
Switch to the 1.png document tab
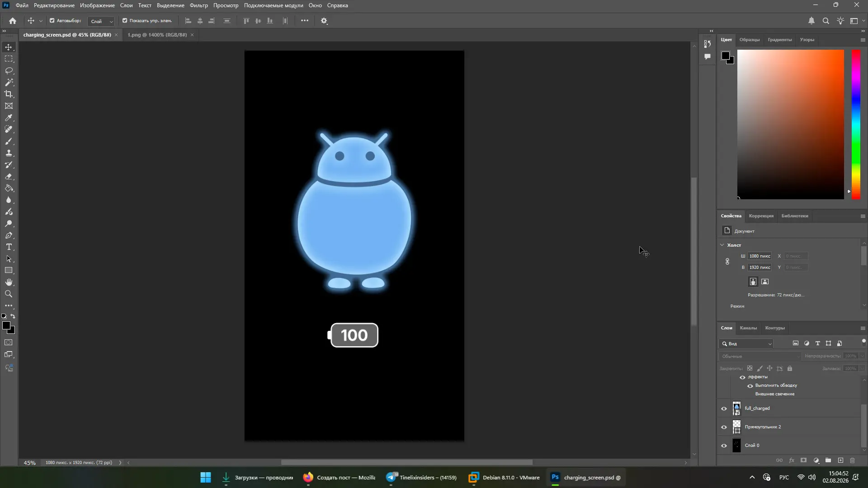pos(157,35)
